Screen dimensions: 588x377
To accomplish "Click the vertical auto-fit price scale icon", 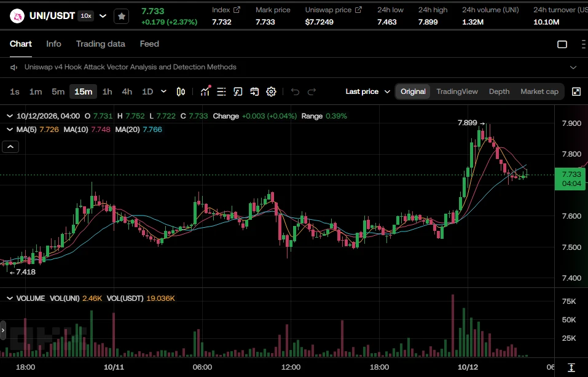I will [571, 367].
